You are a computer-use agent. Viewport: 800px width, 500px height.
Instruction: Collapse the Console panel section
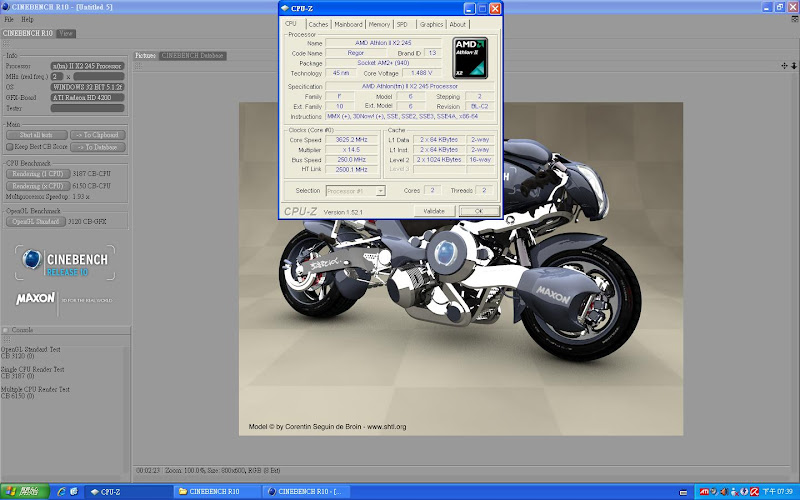[x=5, y=329]
